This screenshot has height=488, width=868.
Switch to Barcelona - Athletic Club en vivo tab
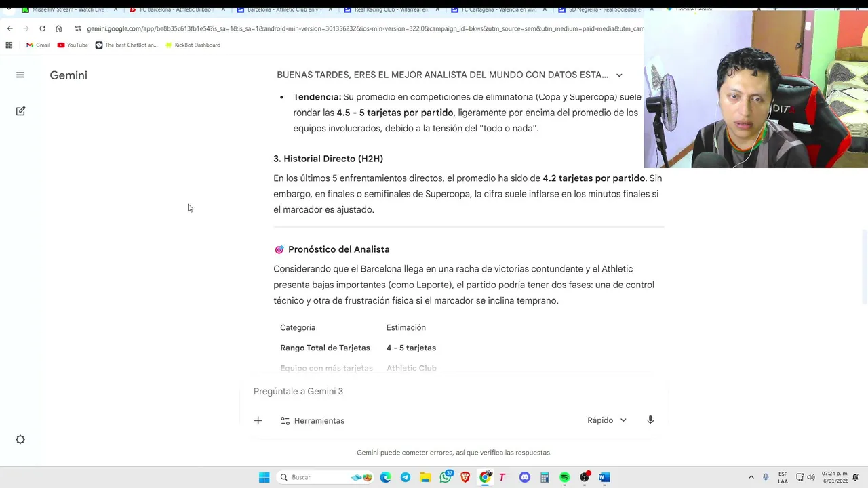click(283, 9)
